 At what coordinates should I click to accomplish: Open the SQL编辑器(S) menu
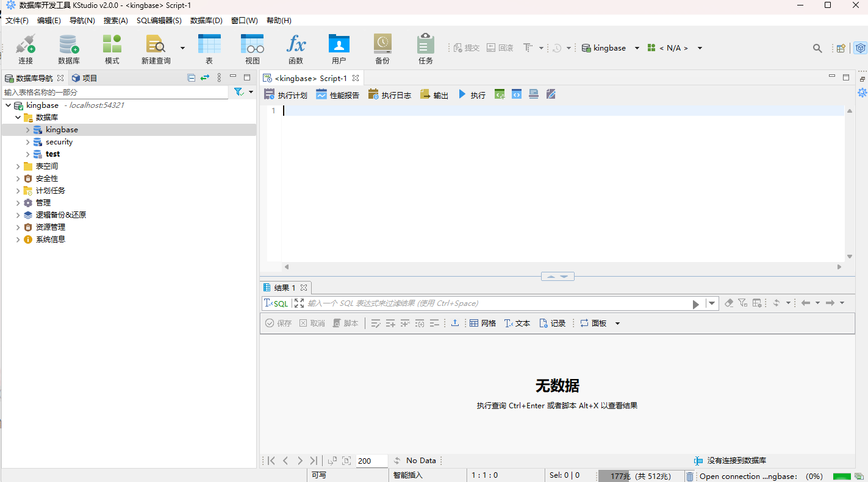[159, 20]
